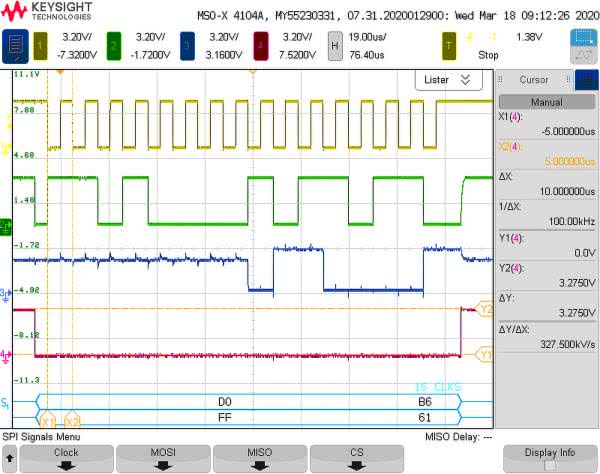Screen dimensions: 600x474
Task: Click the Manual cursor mode button
Action: (x=546, y=101)
